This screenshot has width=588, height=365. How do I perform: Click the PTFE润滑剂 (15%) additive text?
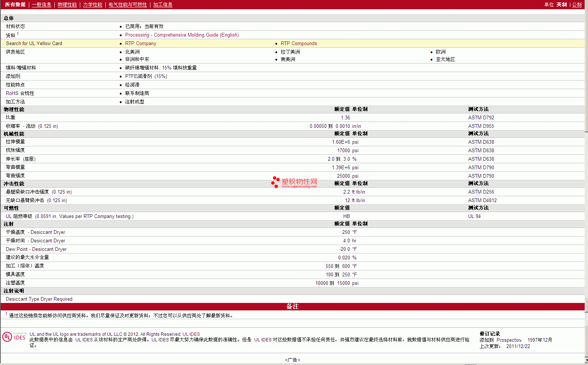click(x=146, y=76)
